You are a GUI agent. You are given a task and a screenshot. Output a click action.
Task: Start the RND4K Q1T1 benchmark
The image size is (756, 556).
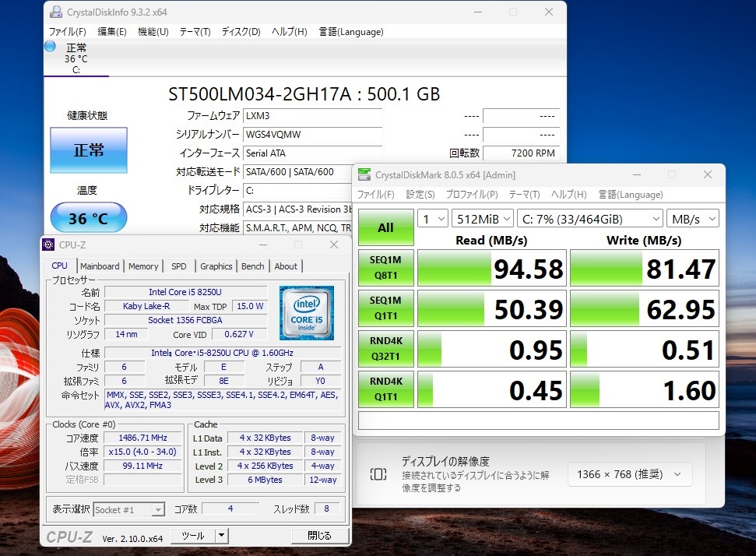coord(385,389)
